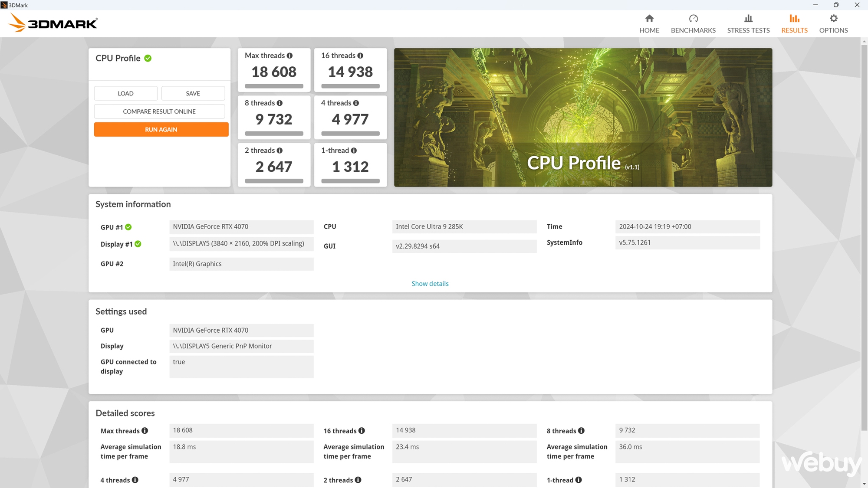868x488 pixels.
Task: Open the HOME tab label
Action: 649,30
